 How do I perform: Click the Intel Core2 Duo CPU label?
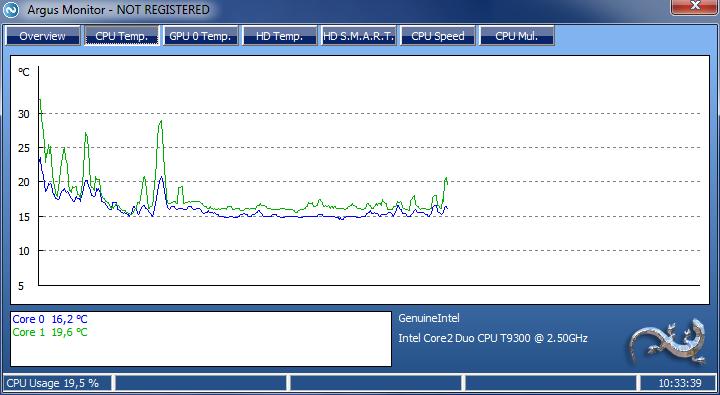point(493,339)
